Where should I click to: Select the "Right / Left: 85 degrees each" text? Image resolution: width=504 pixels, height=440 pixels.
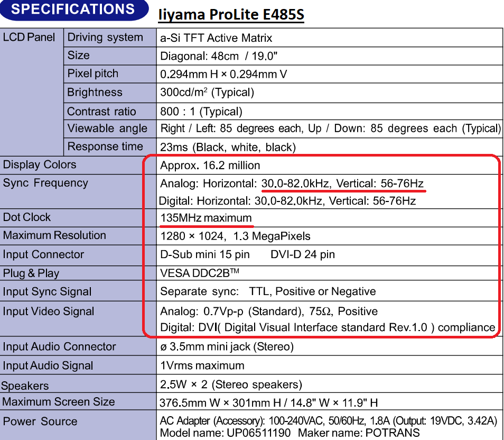point(231,129)
